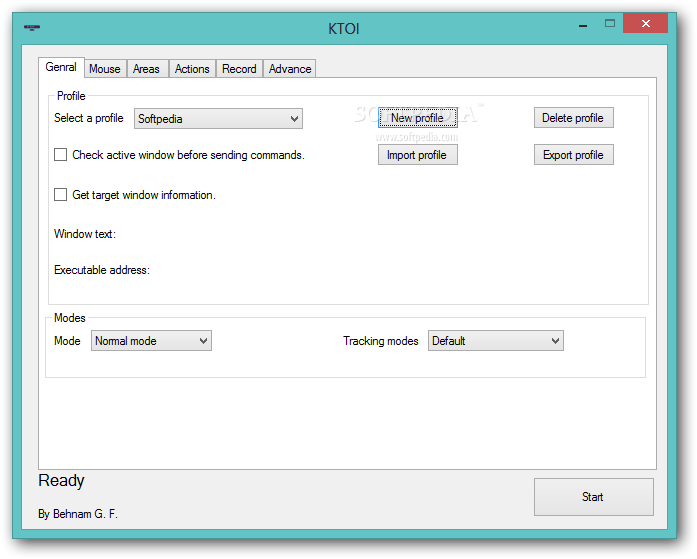
Task: Open the Areas tab
Action: 146,69
